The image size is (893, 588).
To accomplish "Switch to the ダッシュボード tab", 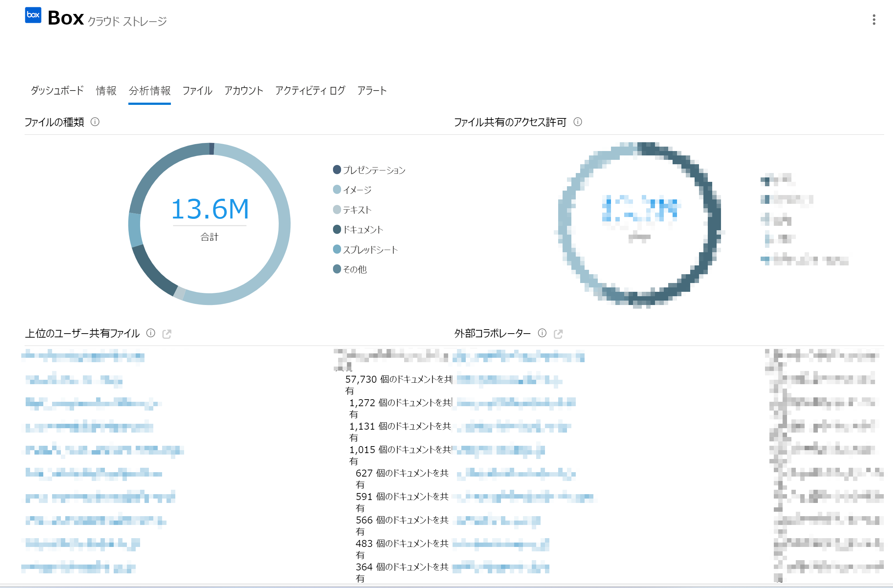I will click(57, 91).
